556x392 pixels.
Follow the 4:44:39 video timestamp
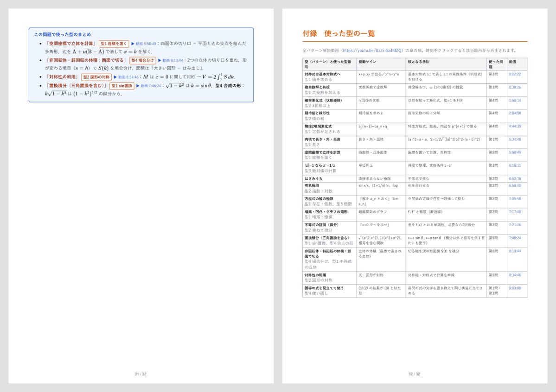(515, 126)
